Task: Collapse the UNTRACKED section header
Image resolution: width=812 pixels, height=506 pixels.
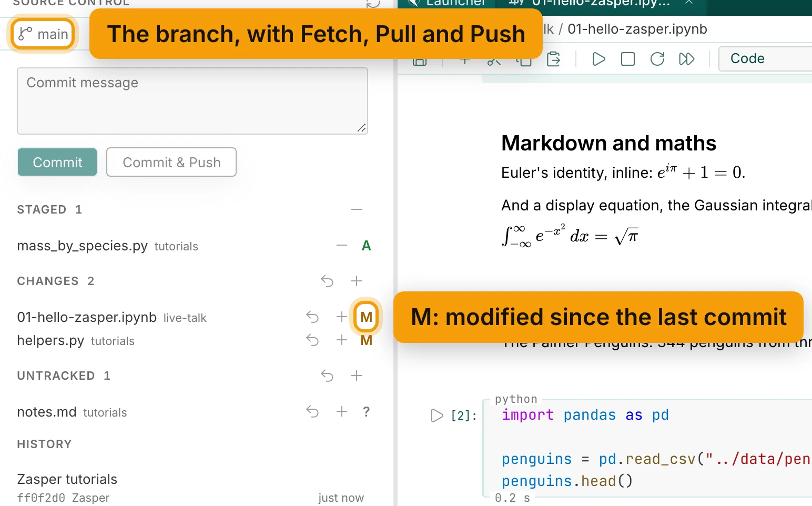Action: pyautogui.click(x=64, y=376)
